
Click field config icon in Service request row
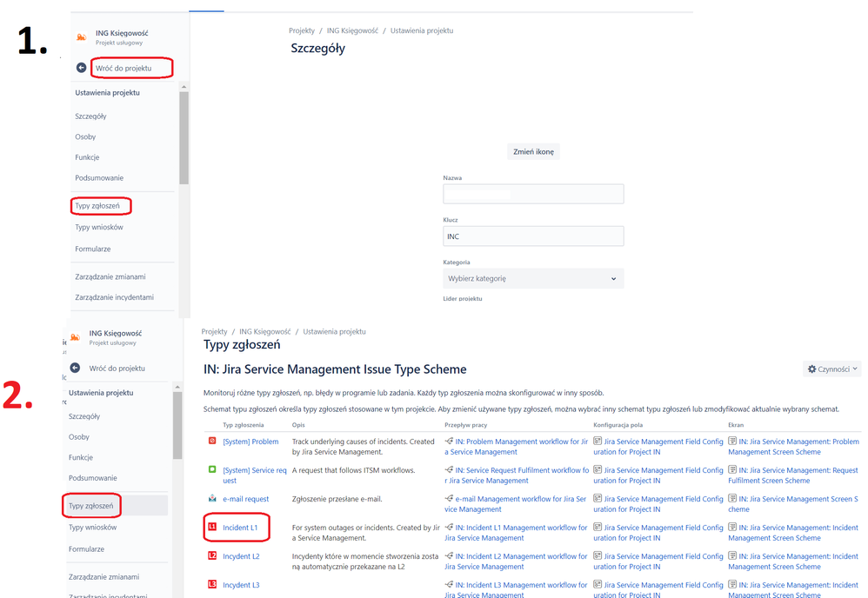pyautogui.click(x=598, y=469)
